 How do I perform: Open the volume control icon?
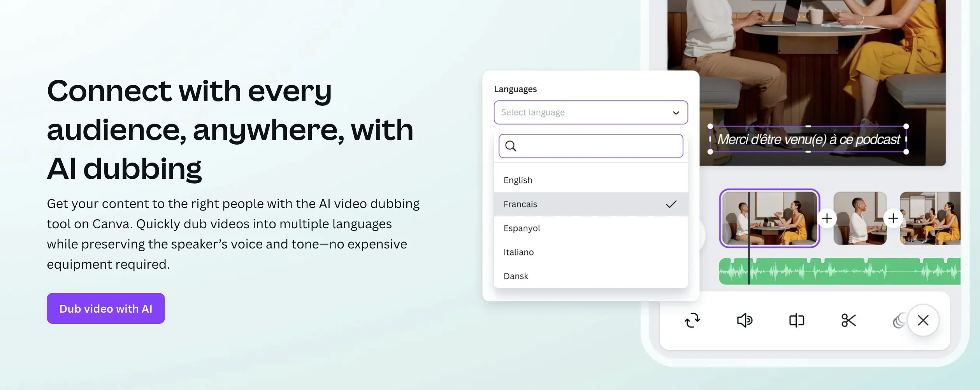(744, 320)
